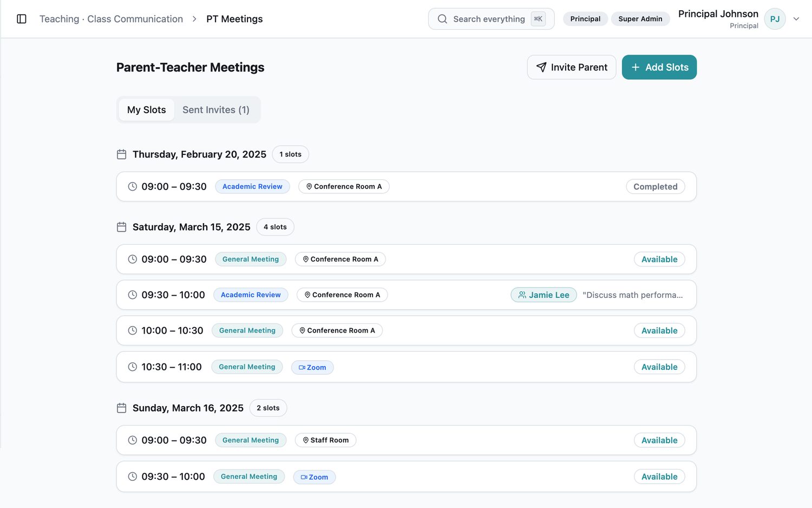Click the 1 slots count badge
The width and height of the screenshot is (812, 508).
point(290,154)
